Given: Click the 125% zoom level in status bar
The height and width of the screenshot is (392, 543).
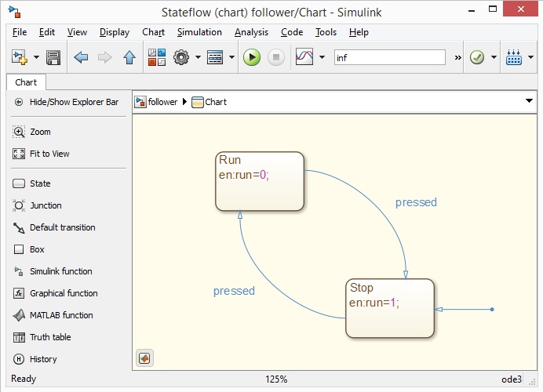Looking at the screenshot, I should coord(276,379).
